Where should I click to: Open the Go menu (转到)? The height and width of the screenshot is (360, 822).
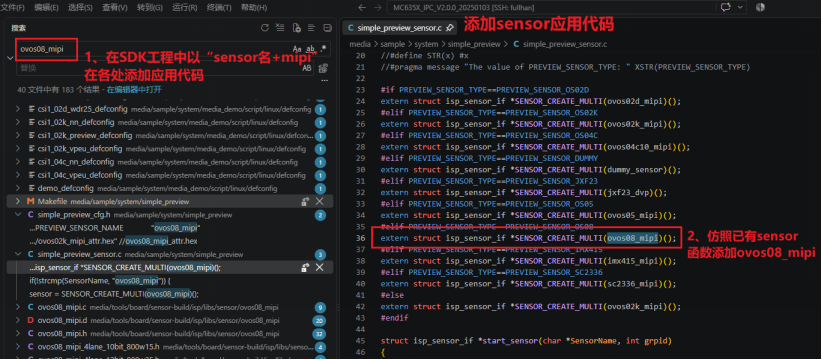(x=149, y=8)
